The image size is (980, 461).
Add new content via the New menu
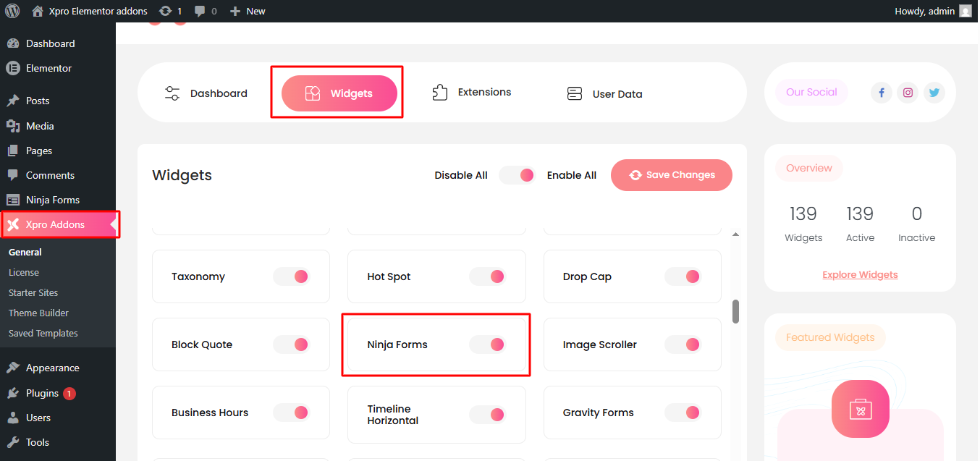[248, 11]
